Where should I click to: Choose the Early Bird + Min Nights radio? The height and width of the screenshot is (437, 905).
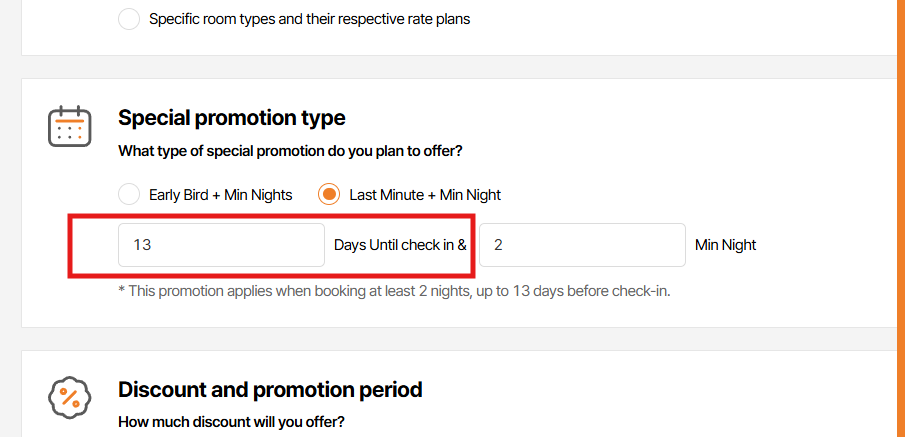129,195
